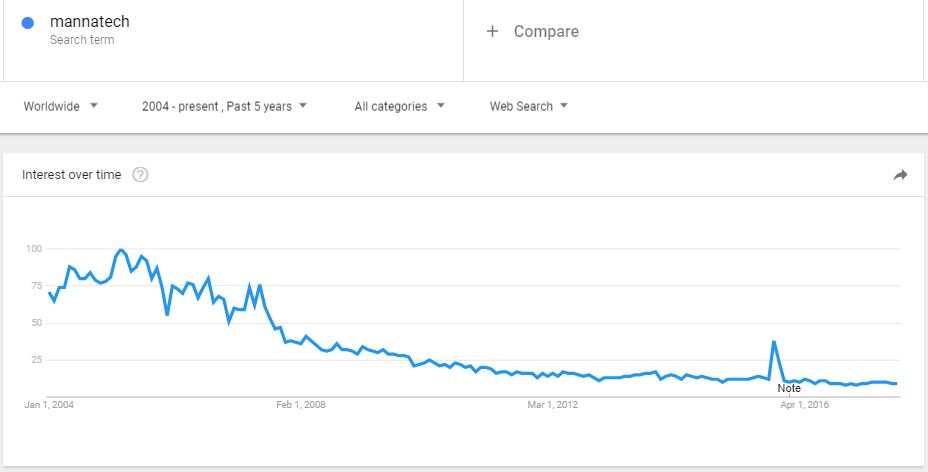Open the Interest over time help icon
The height and width of the screenshot is (472, 928).
coord(140,174)
